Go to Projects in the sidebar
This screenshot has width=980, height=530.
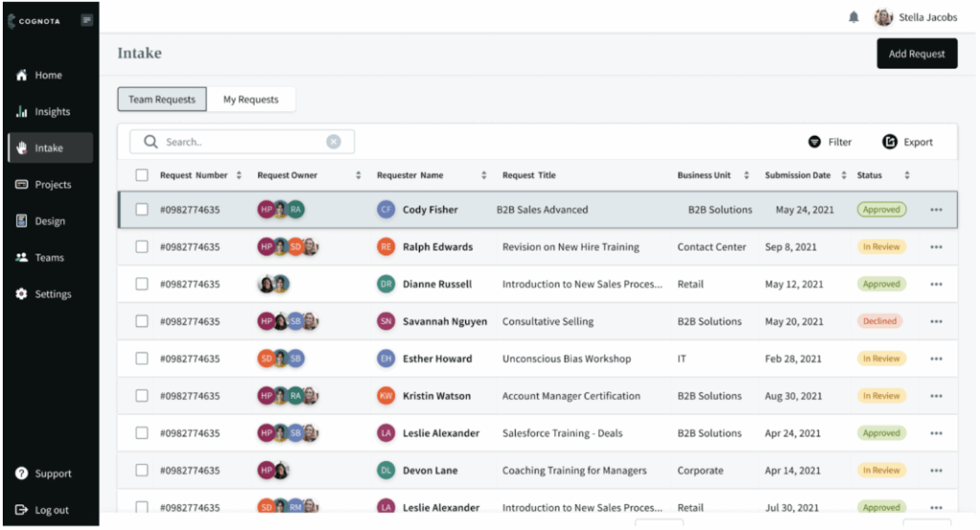click(x=53, y=185)
